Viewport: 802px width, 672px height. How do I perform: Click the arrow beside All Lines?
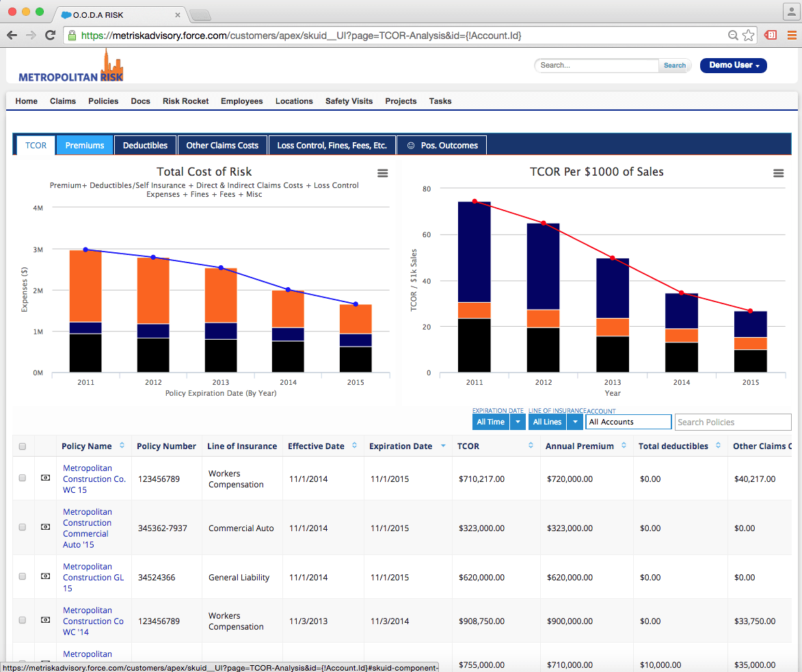pyautogui.click(x=575, y=422)
